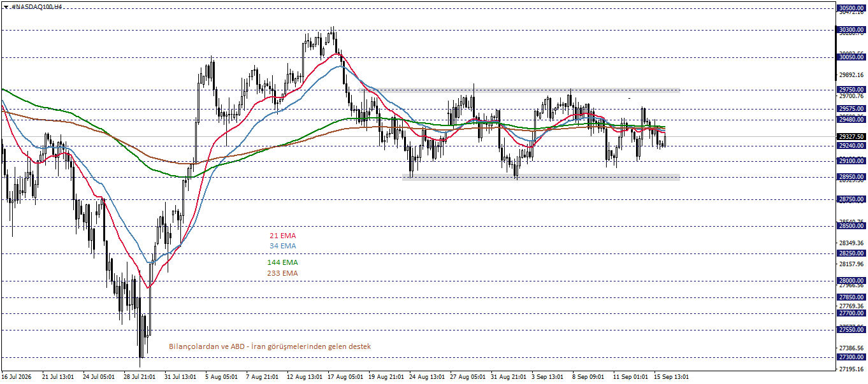
Task: Select the 27300.00 price level label
Action: click(x=851, y=357)
